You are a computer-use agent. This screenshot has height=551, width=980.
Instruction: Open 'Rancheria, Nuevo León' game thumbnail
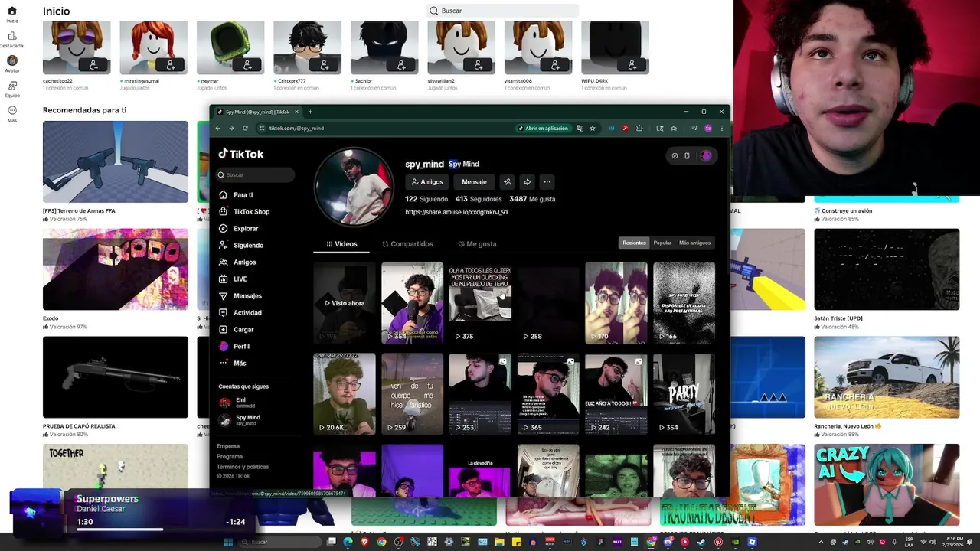(887, 377)
